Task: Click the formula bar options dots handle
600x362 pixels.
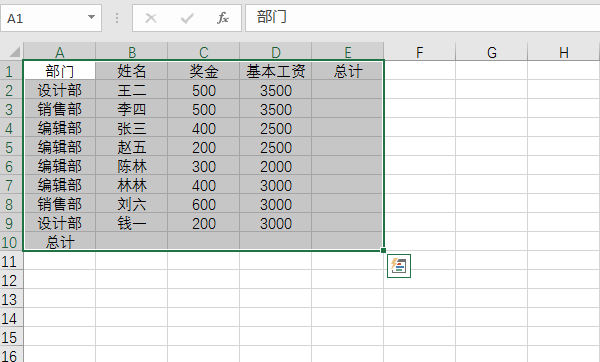Action: [117, 18]
